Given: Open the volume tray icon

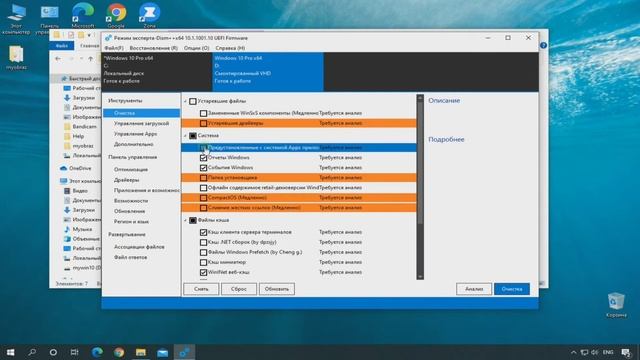Looking at the screenshot, I should pyautogui.click(x=595, y=352).
